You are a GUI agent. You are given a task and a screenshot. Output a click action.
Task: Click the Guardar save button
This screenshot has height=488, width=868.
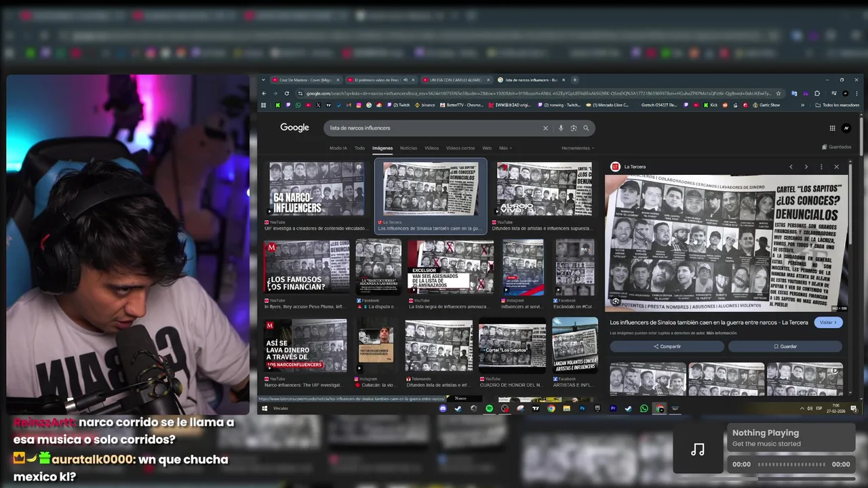pos(785,346)
